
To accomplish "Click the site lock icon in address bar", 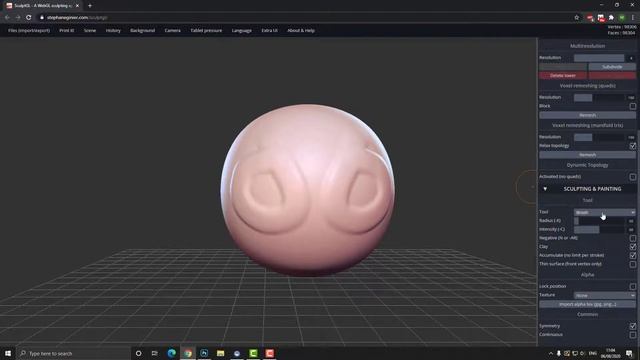I will [42, 18].
